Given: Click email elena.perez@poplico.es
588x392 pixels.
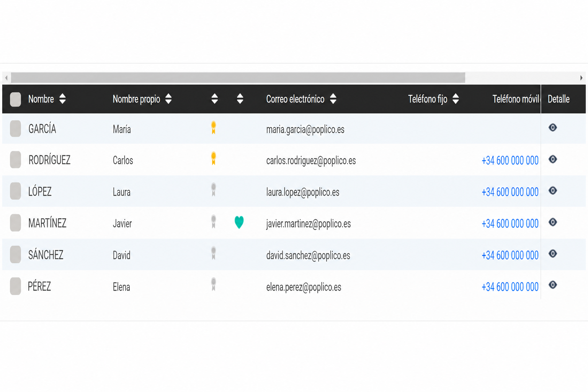Looking at the screenshot, I should click(304, 287).
